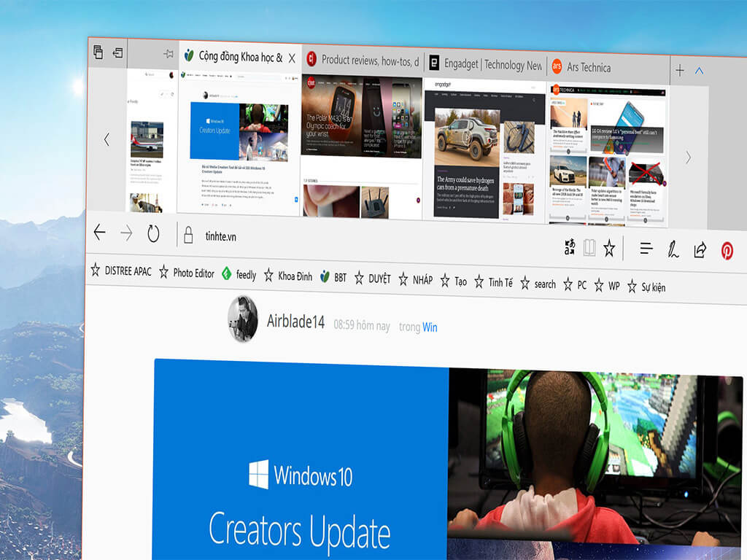Show site security info via the lock icon
This screenshot has width=747, height=560.
coord(189,236)
